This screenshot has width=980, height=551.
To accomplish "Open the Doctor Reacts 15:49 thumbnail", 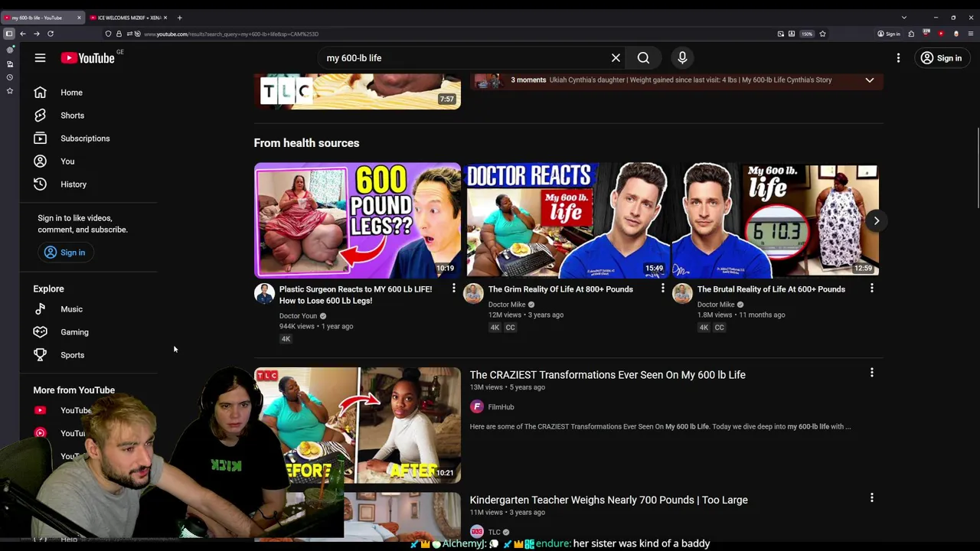I will click(567, 220).
